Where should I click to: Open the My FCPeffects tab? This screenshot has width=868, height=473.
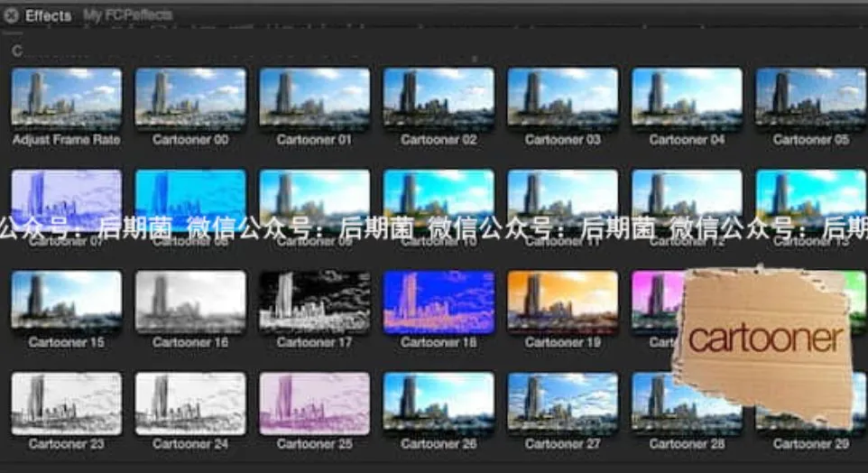(128, 15)
